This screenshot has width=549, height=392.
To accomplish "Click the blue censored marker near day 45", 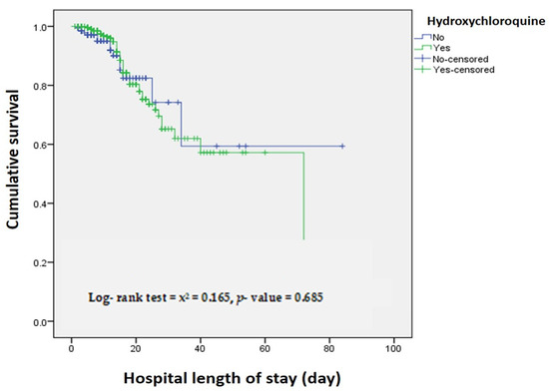I will [217, 147].
